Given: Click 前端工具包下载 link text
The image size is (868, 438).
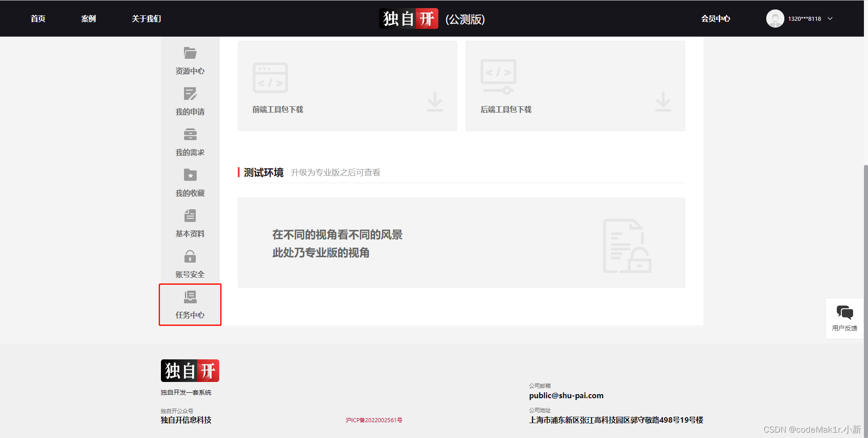Looking at the screenshot, I should (x=278, y=109).
